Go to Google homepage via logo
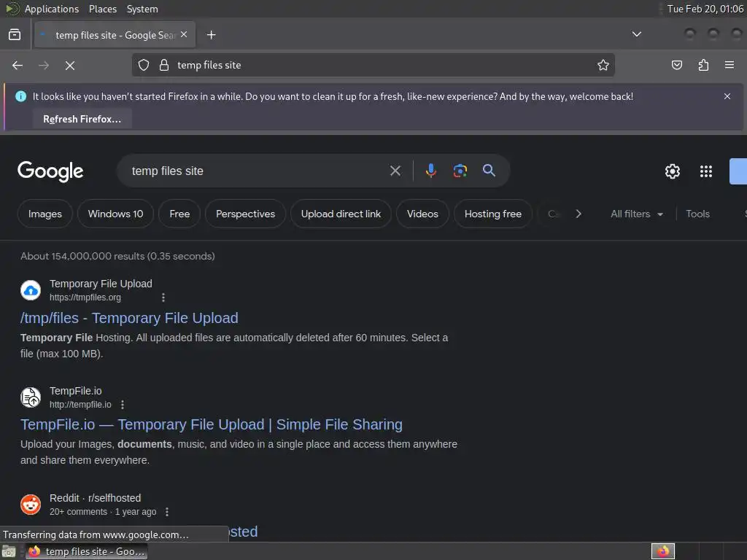Viewport: 747px width, 560px height. (x=50, y=171)
